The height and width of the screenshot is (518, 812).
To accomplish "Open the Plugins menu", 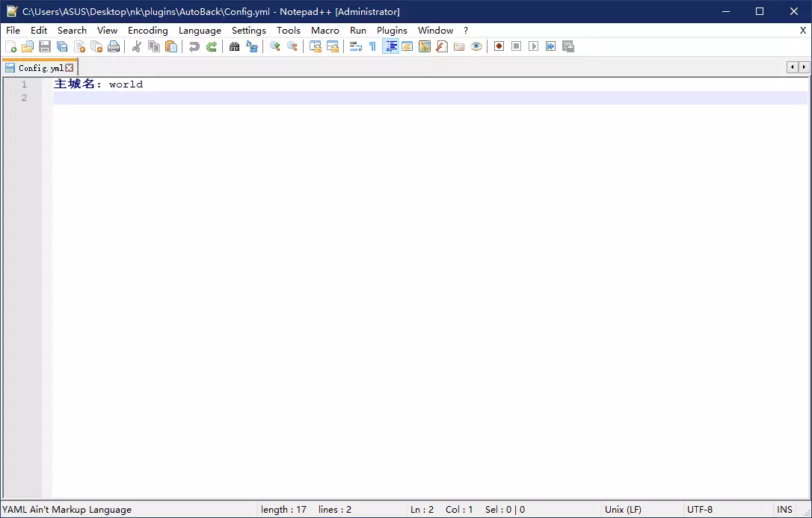I will click(x=392, y=31).
